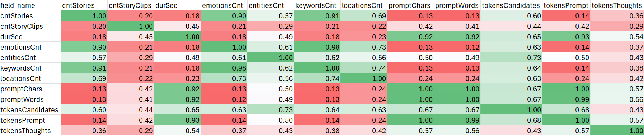Click the tokensThoughts column header
Screen dimensions: 644x135
coord(617,5)
